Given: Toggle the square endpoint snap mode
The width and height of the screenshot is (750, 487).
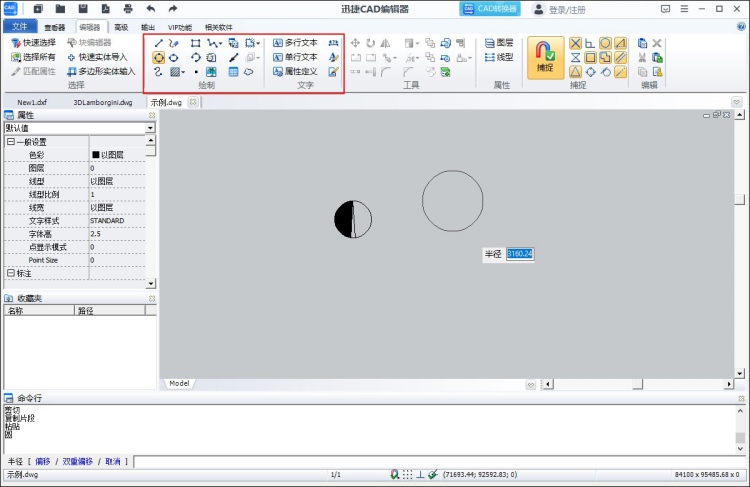Looking at the screenshot, I should (590, 58).
